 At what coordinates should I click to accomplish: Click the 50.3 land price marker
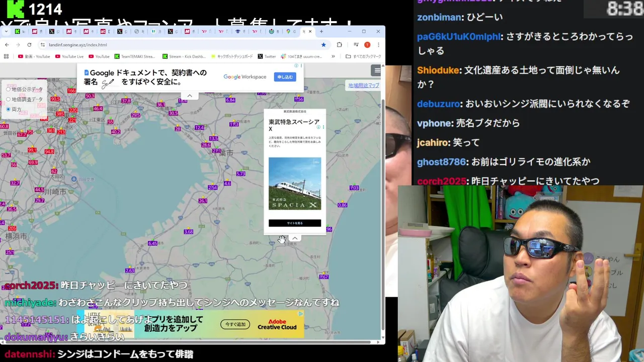90,96
